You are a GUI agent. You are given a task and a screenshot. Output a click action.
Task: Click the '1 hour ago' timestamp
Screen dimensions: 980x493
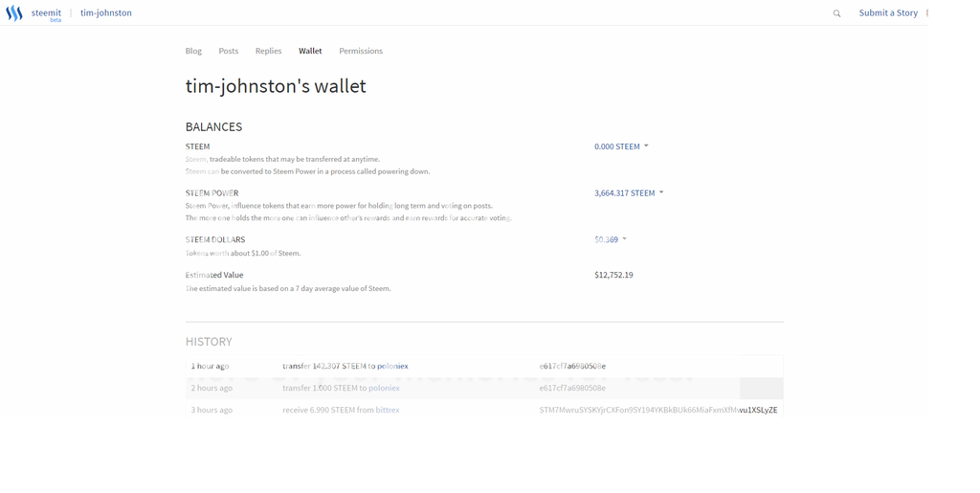point(210,367)
